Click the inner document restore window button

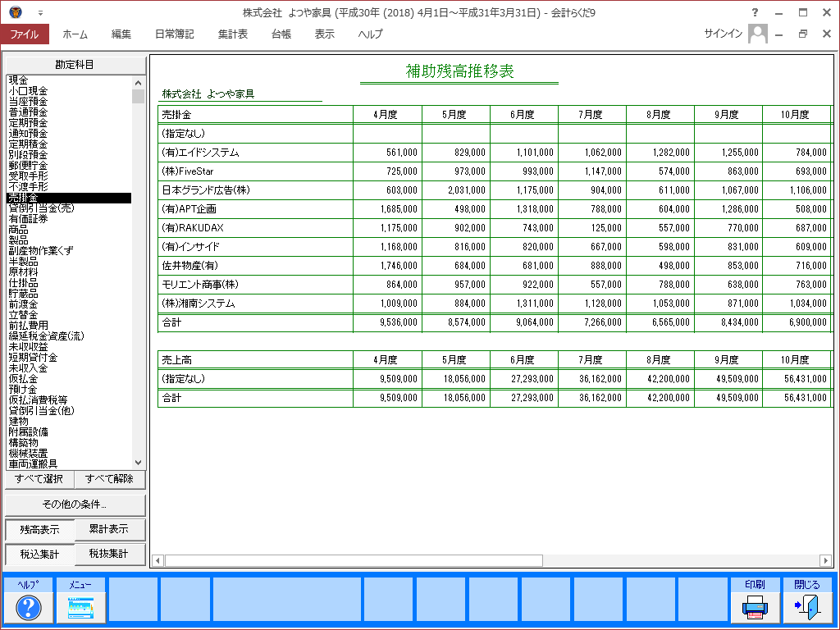[x=802, y=34]
